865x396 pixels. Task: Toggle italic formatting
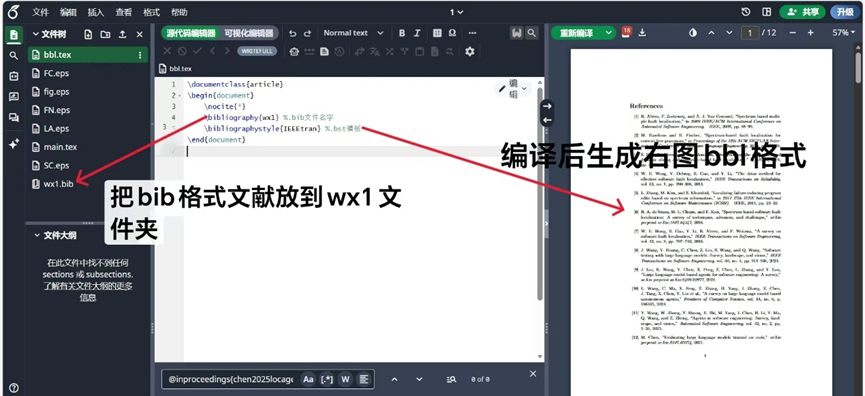coord(417,33)
